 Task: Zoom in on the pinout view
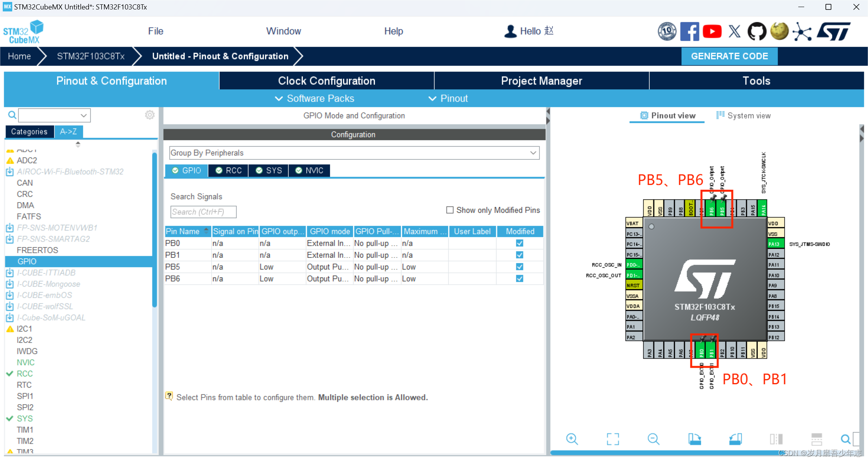click(x=572, y=439)
